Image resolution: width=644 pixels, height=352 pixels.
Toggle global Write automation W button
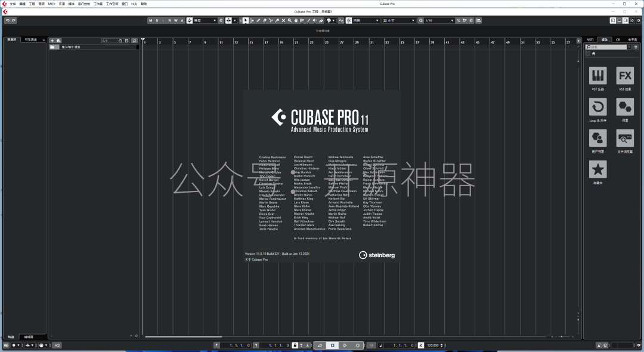pos(176,20)
